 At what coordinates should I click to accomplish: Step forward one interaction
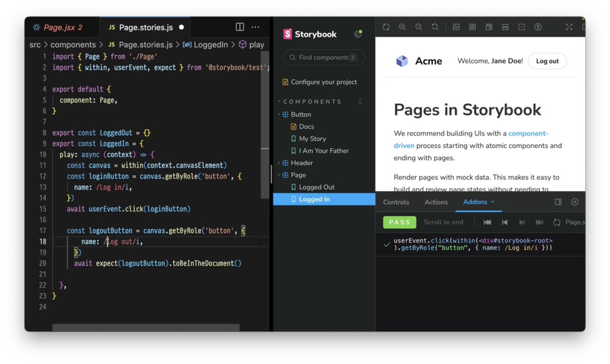click(x=522, y=222)
